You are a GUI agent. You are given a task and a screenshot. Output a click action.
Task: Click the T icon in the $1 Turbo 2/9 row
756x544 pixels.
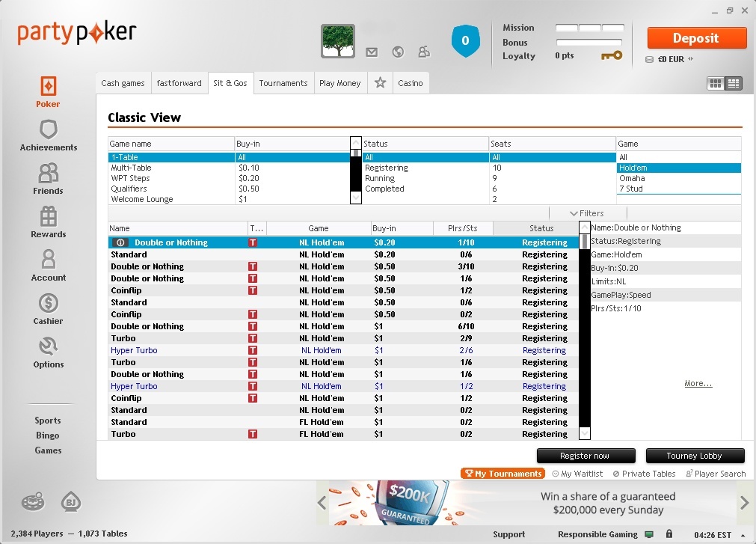click(x=253, y=338)
